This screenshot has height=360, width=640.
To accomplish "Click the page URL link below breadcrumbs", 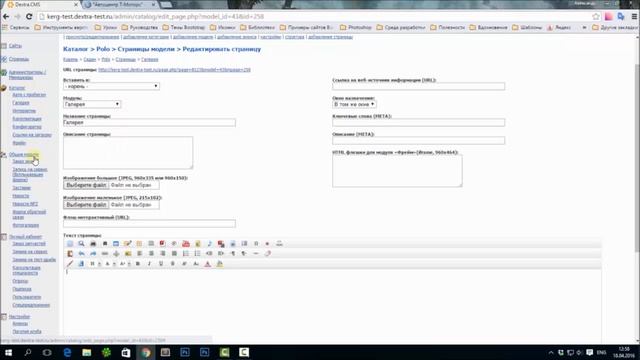I will pyautogui.click(x=174, y=70).
